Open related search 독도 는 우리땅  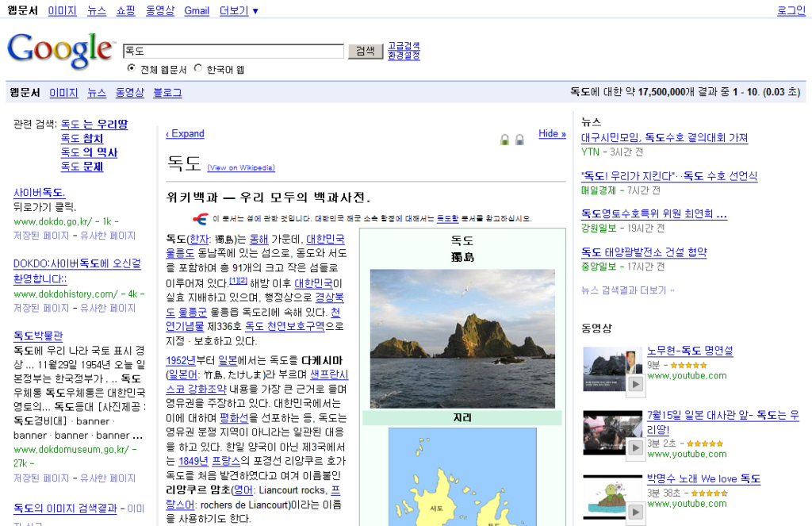click(94, 125)
